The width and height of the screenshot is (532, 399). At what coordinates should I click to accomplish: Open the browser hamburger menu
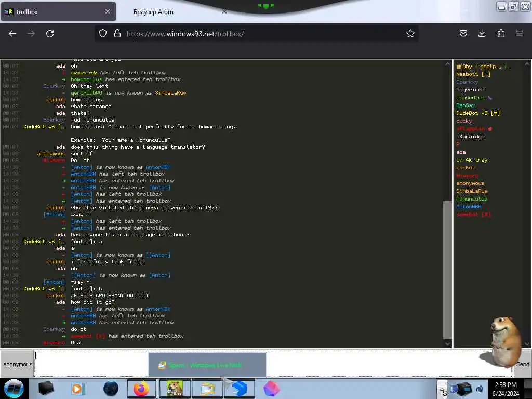click(x=520, y=33)
